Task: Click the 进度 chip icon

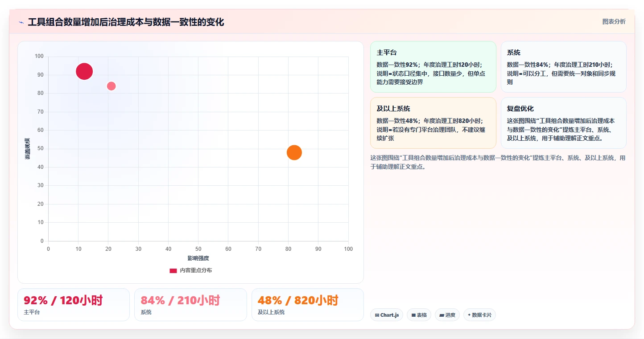Action: tap(442, 315)
